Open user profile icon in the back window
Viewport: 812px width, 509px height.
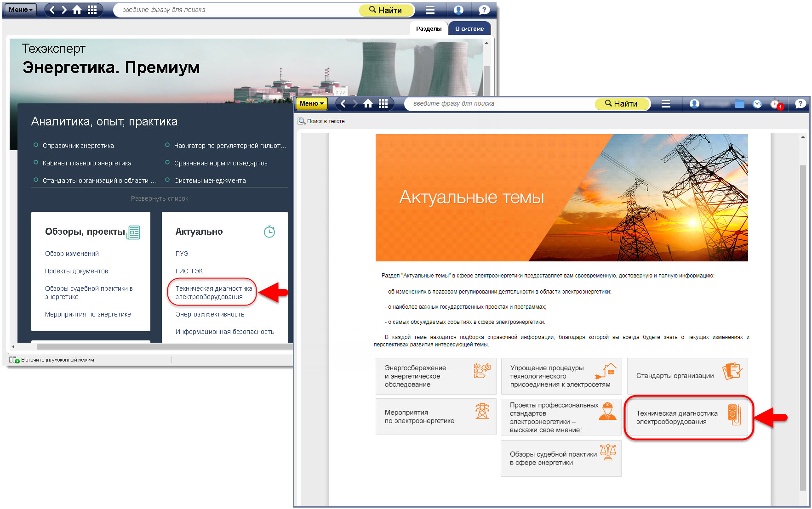click(458, 10)
